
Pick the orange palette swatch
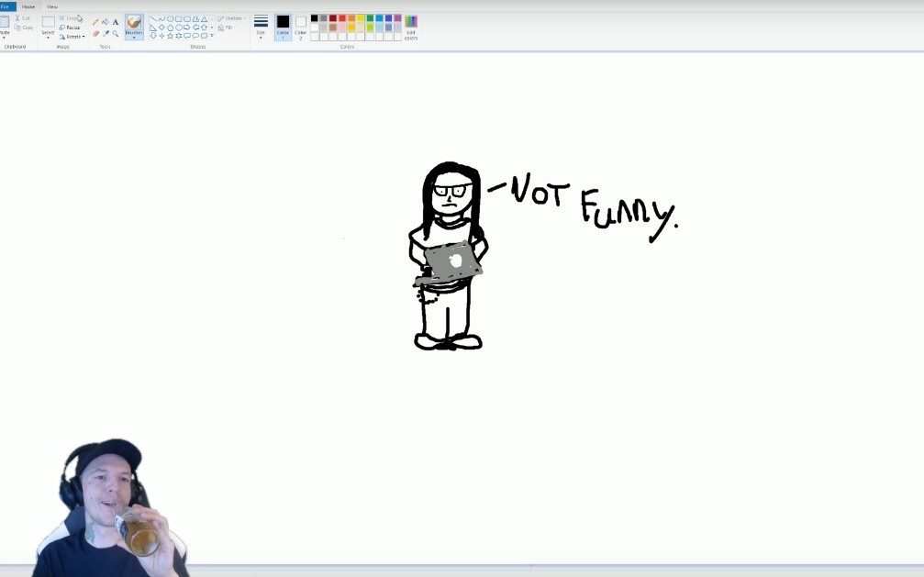point(351,18)
